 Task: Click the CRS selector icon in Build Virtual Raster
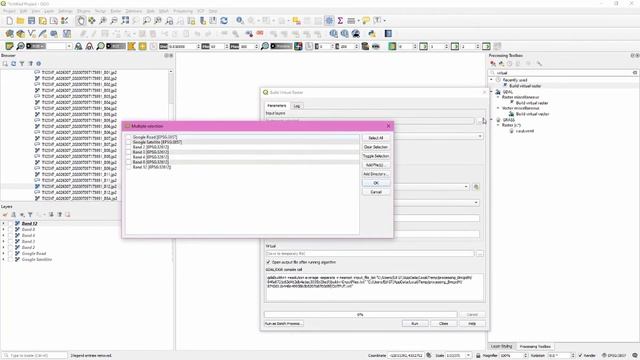click(x=476, y=187)
